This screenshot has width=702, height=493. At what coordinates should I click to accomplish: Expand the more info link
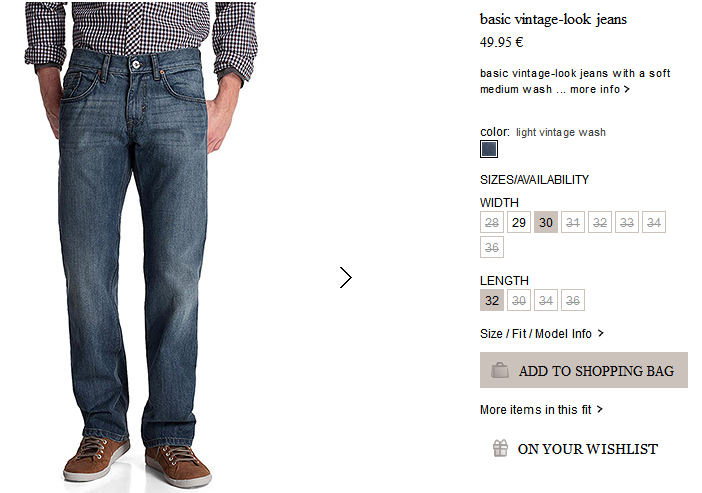pyautogui.click(x=599, y=90)
